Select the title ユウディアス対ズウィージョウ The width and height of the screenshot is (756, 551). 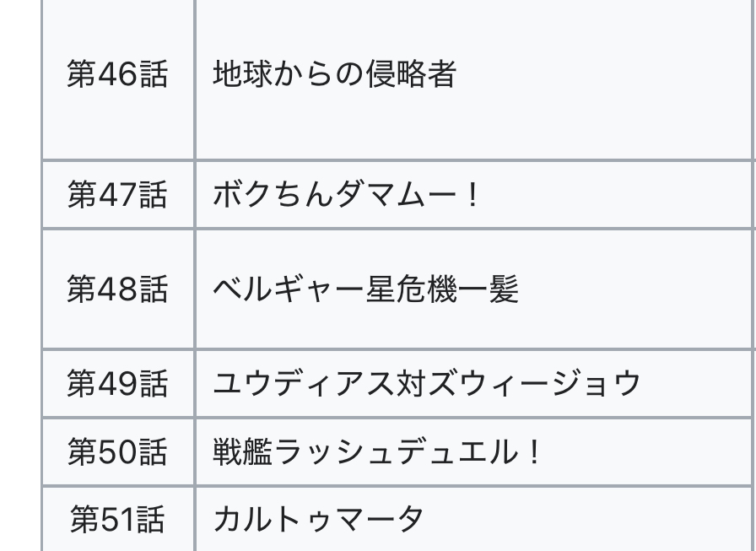point(427,384)
